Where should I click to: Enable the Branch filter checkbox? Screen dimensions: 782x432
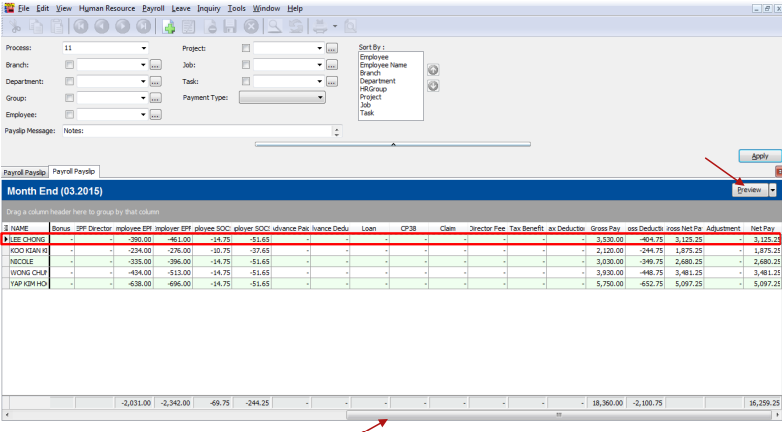pos(70,65)
